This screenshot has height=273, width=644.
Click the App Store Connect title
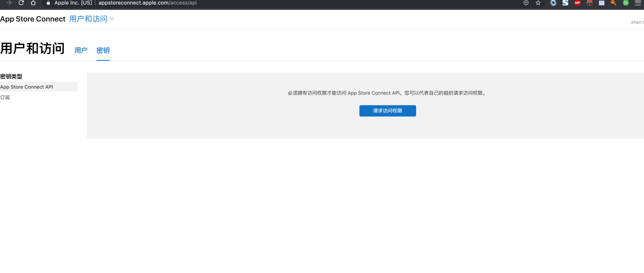(x=33, y=19)
